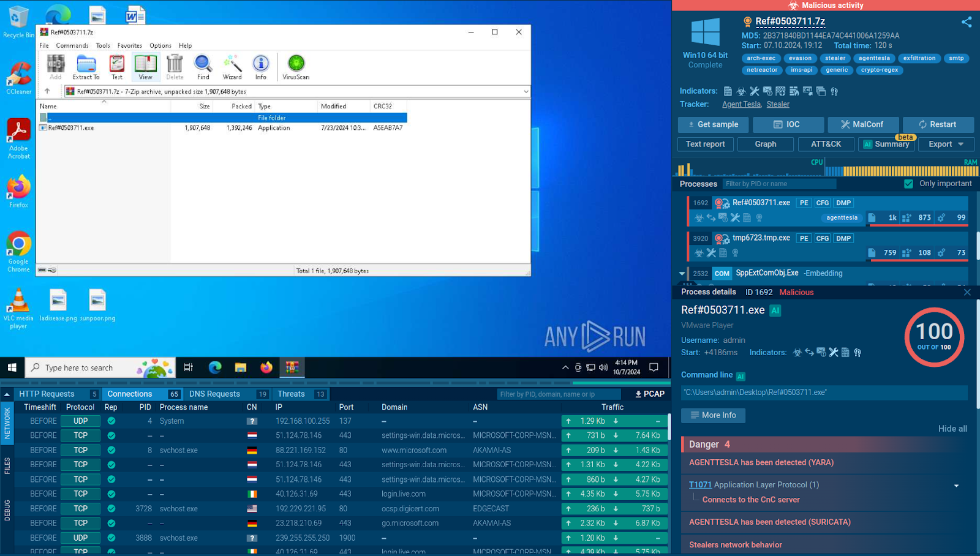Collapse the SppExtComObj.Exe process tree
Screen dimensions: 980x556
click(682, 274)
